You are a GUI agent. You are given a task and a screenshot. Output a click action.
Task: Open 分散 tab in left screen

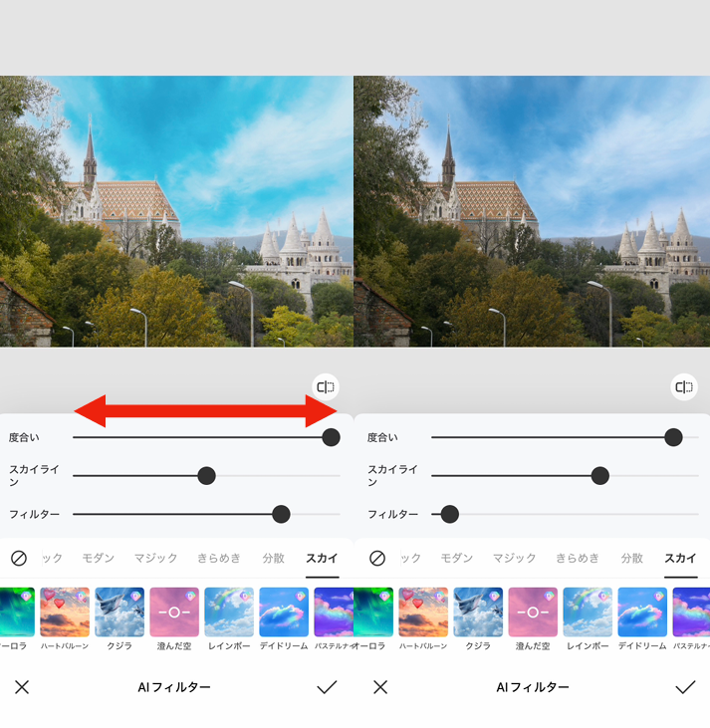click(274, 558)
